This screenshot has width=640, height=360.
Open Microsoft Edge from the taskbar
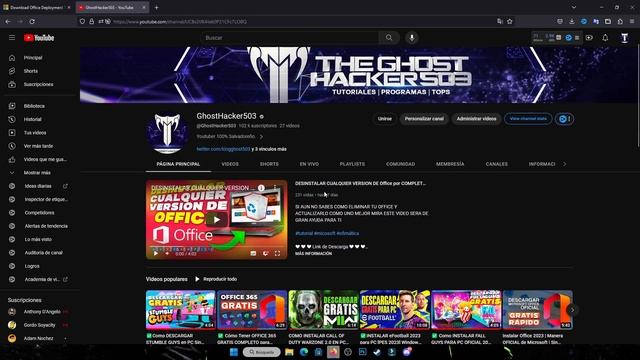coord(304,352)
